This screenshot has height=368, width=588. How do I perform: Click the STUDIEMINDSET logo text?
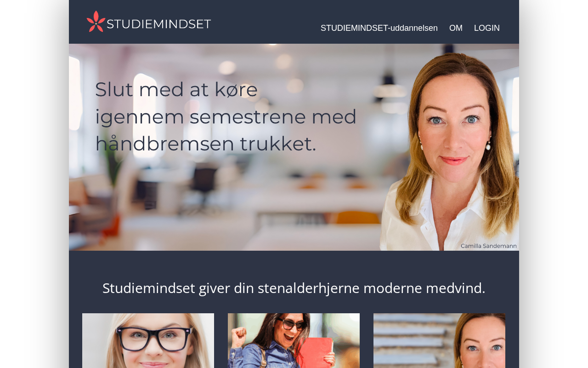click(x=159, y=24)
